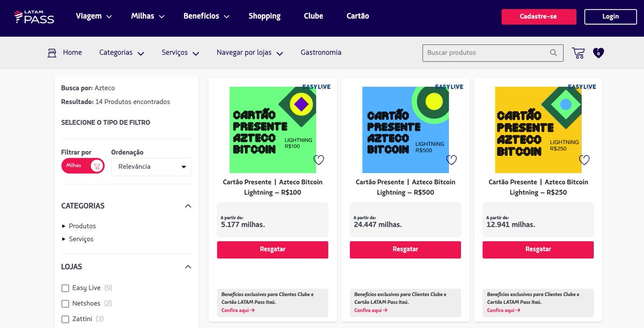Check the Easy Live store checkbox
Image resolution: width=644 pixels, height=328 pixels.
(65, 288)
